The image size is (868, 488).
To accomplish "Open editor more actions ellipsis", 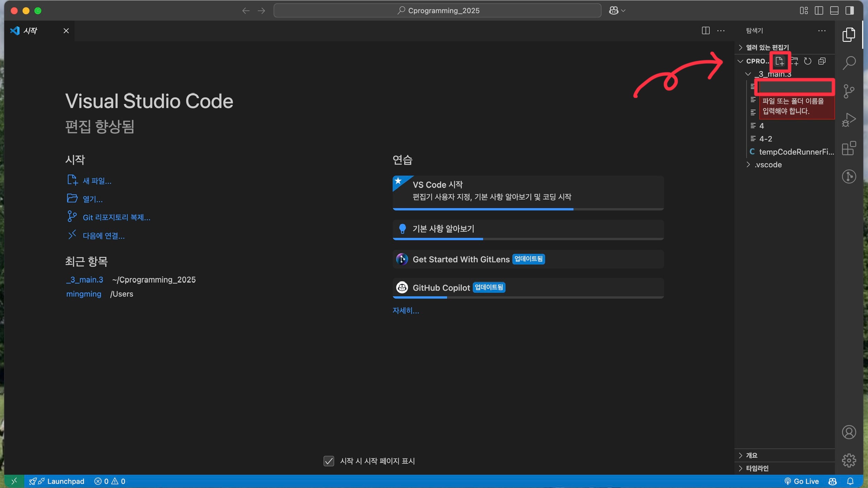I will pyautogui.click(x=721, y=31).
